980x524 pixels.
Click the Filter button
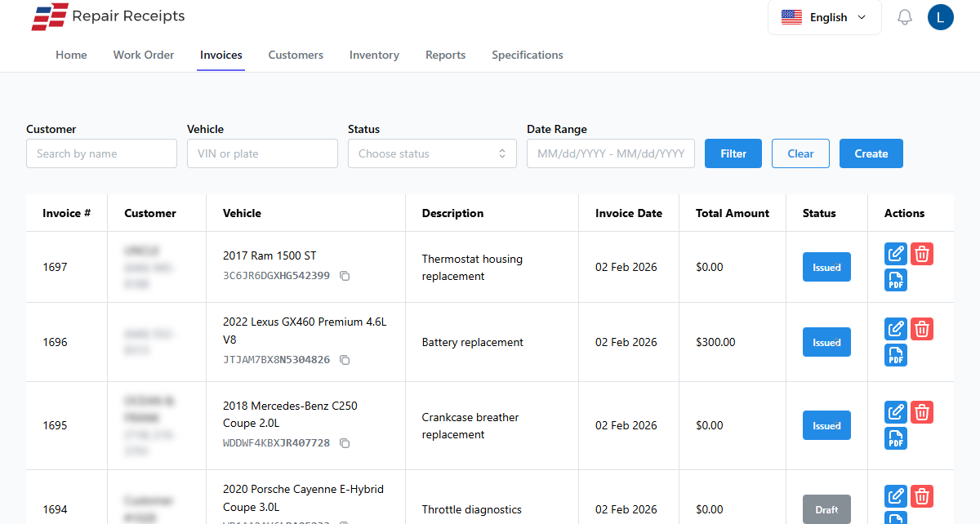coord(733,153)
